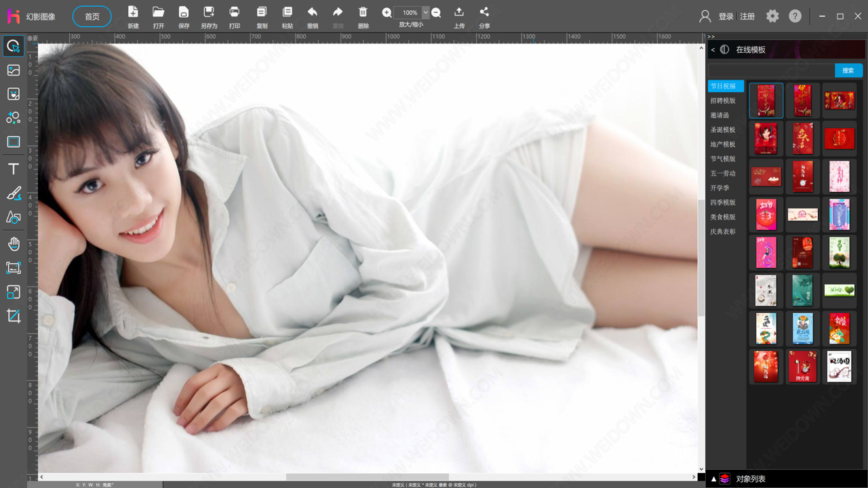The image size is (868, 488).
Task: Select the crop tool
Action: coord(13,316)
